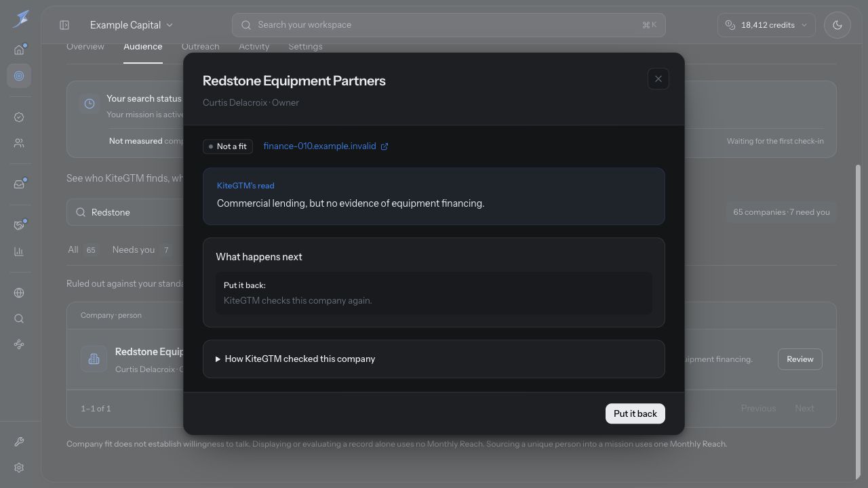
Task: Open the wrench tools sidebar icon
Action: pos(19,442)
